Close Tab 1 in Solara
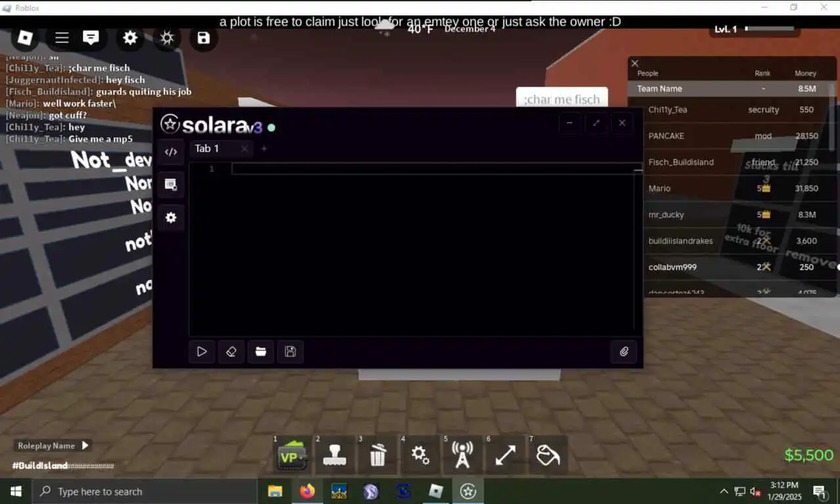Viewport: 840px width, 504px height. [x=244, y=149]
